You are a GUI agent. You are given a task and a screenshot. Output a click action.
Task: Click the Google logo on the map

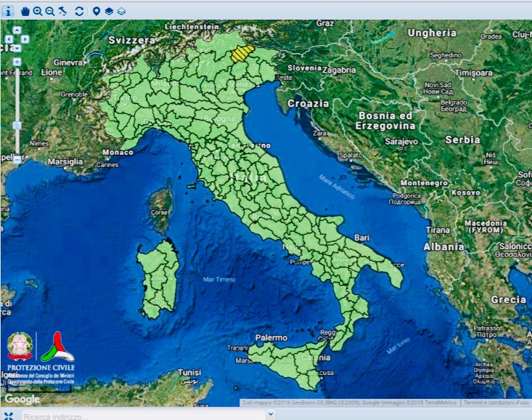(x=22, y=399)
